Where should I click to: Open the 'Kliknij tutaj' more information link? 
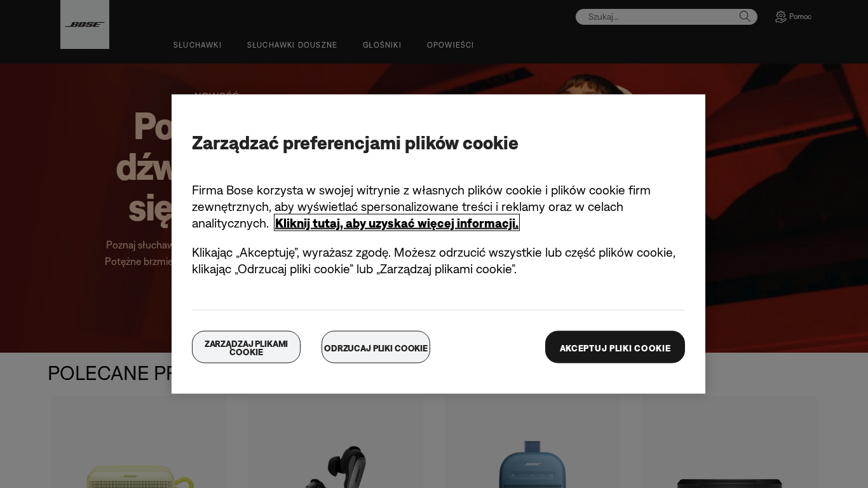397,223
